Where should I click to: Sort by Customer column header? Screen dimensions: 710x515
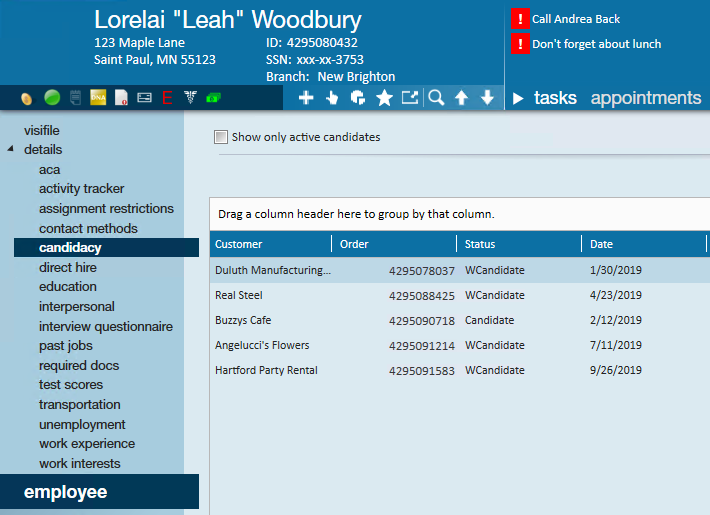tap(271, 244)
